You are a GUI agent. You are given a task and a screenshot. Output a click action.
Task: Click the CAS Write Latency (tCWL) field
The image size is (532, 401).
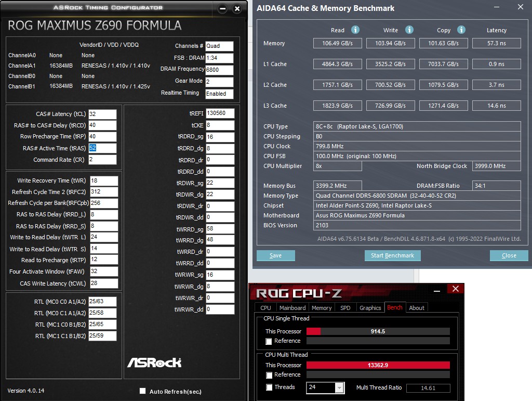pyautogui.click(x=104, y=283)
